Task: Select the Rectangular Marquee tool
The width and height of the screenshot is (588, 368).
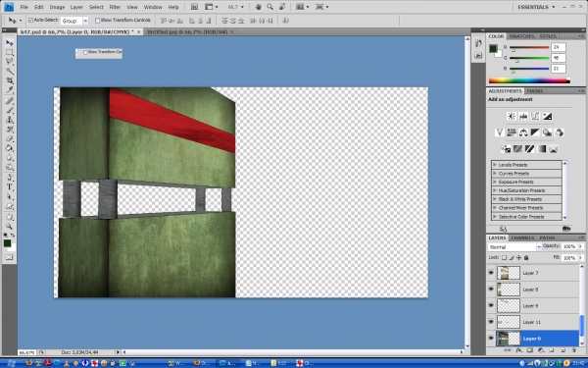Action: 9,52
